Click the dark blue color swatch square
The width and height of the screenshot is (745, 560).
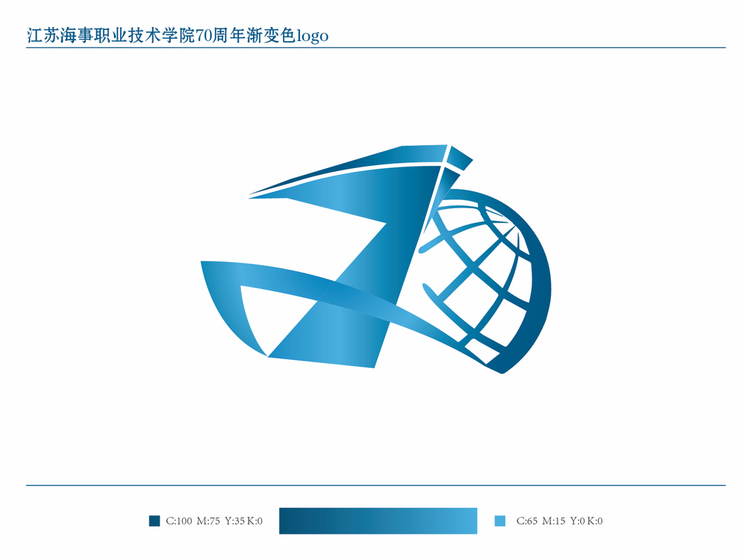point(155,521)
